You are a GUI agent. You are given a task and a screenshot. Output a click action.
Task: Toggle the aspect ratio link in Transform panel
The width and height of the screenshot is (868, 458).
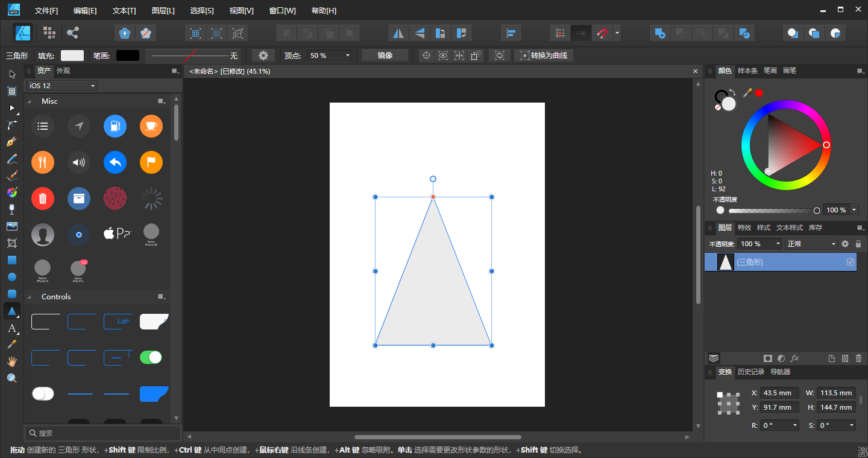tap(860, 400)
